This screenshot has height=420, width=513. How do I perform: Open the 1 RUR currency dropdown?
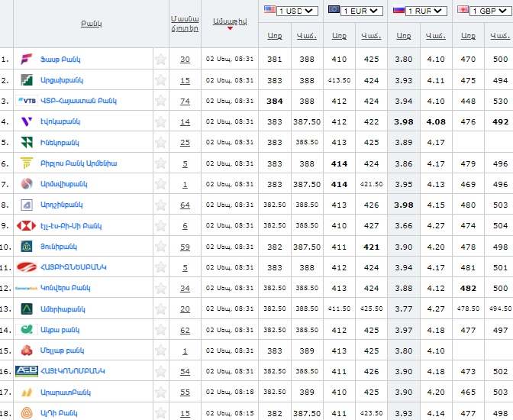[x=426, y=11]
